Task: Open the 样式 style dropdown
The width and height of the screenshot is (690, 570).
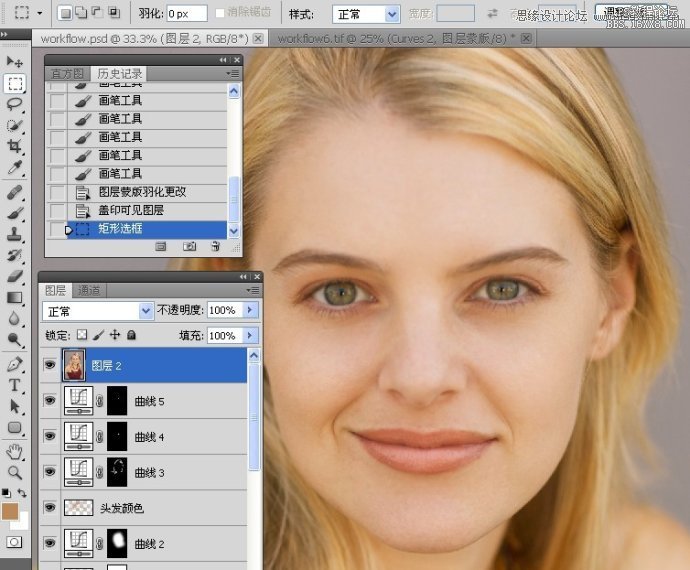Action: (391, 15)
